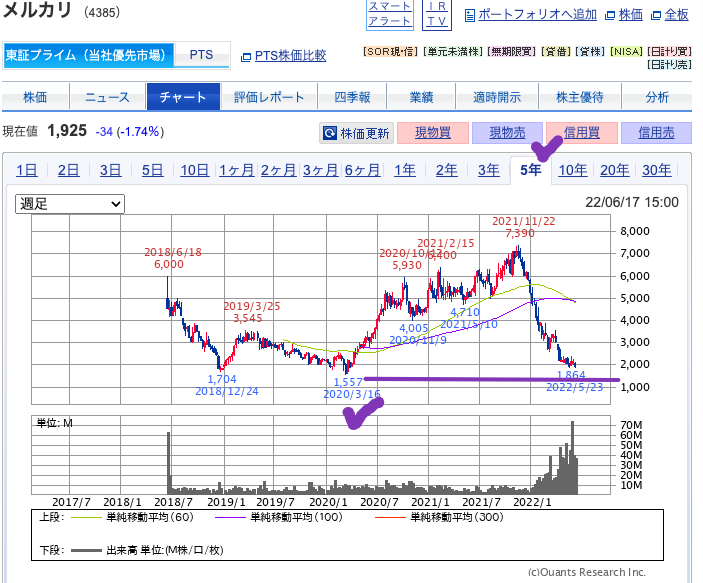Viewport: 703px width, 583px height.
Task: Open 分析 tab
Action: point(657,96)
